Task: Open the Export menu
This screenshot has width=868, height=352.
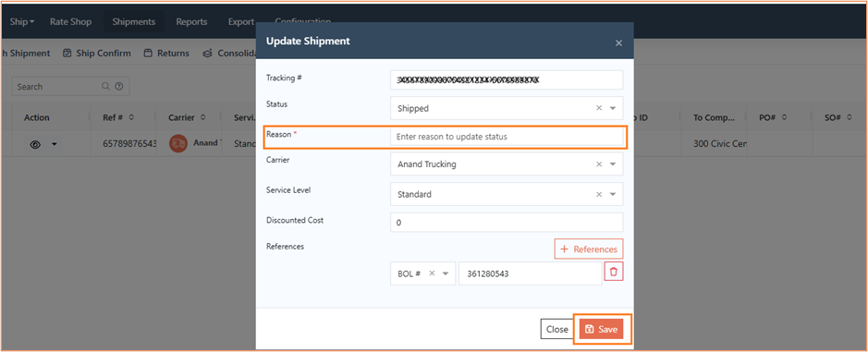Action: pos(241,22)
